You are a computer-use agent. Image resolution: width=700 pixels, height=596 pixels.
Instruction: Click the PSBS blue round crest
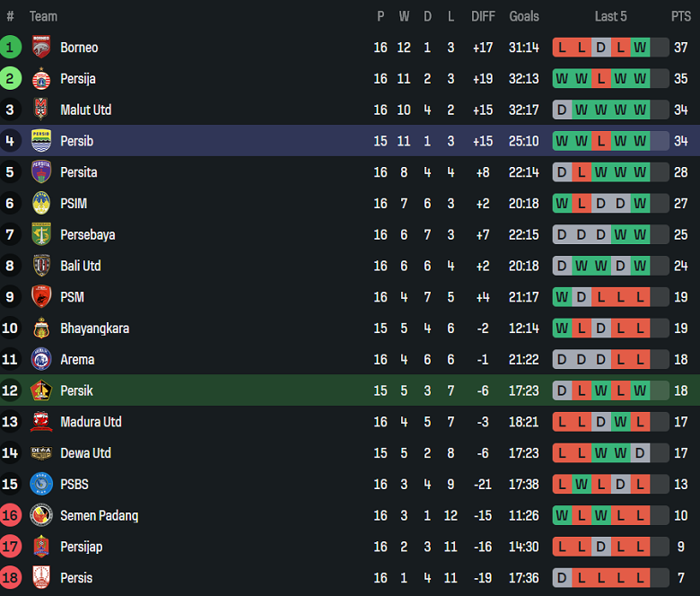click(40, 484)
